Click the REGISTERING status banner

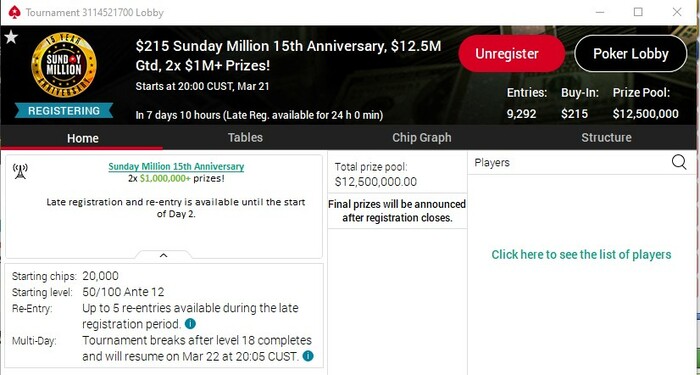[64, 111]
